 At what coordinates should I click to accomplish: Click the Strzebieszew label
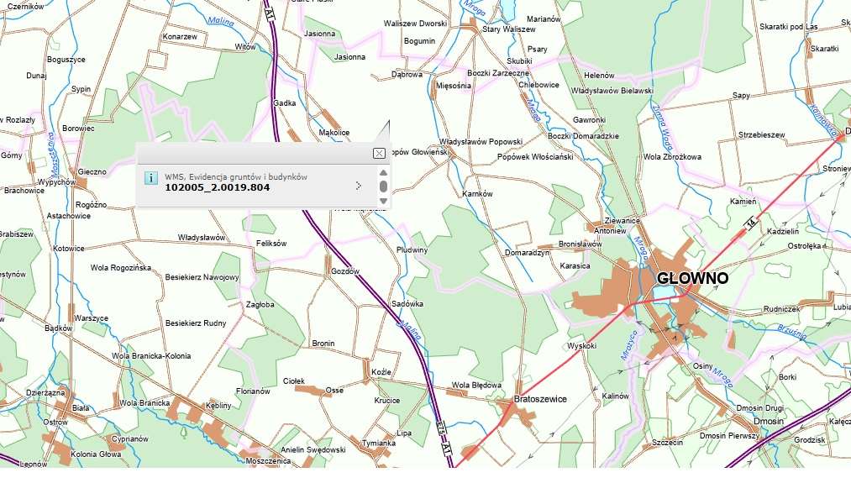click(761, 135)
